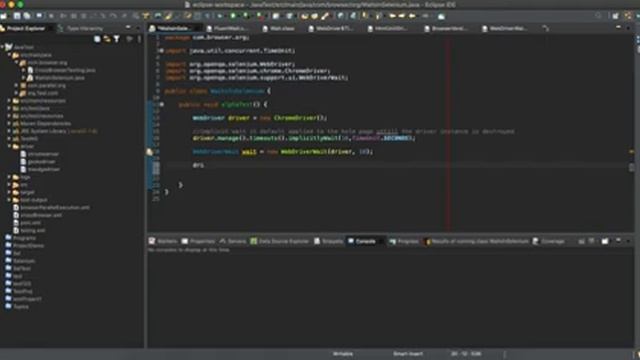Expand the src/main/resources folder
640x360 pixels.
click(x=9, y=100)
